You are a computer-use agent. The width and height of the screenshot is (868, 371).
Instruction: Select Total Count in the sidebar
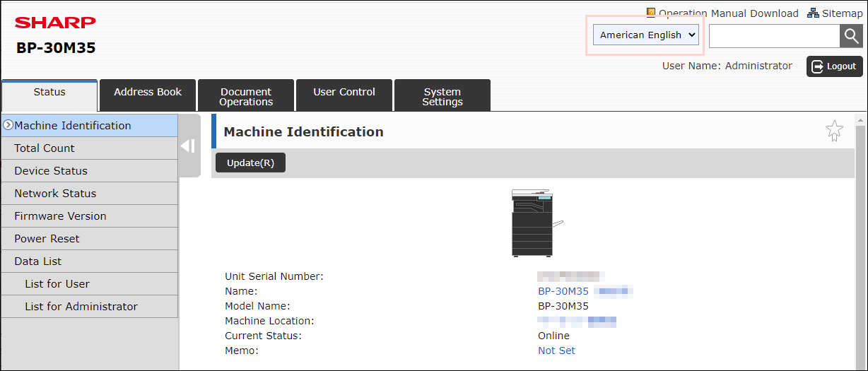[x=89, y=148]
